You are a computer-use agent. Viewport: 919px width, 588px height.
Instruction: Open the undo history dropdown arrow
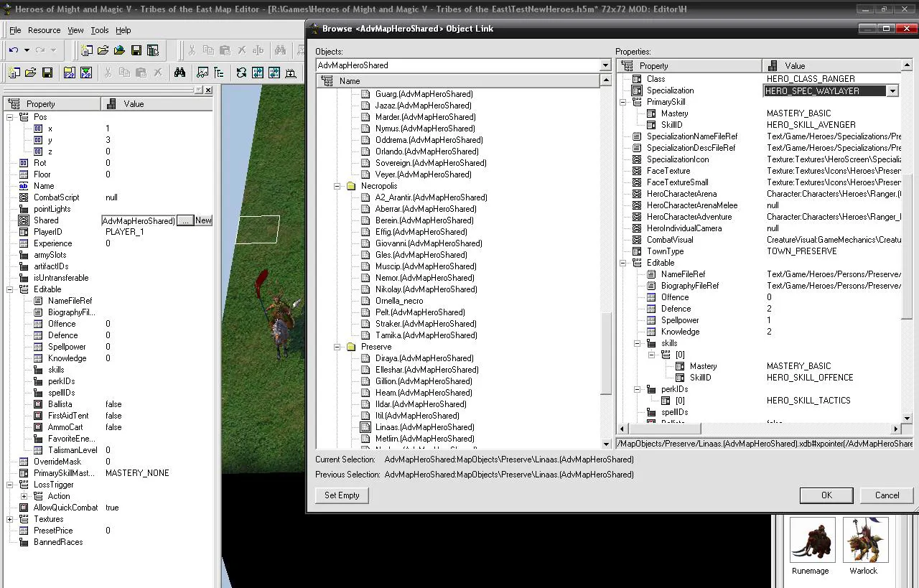(x=27, y=50)
